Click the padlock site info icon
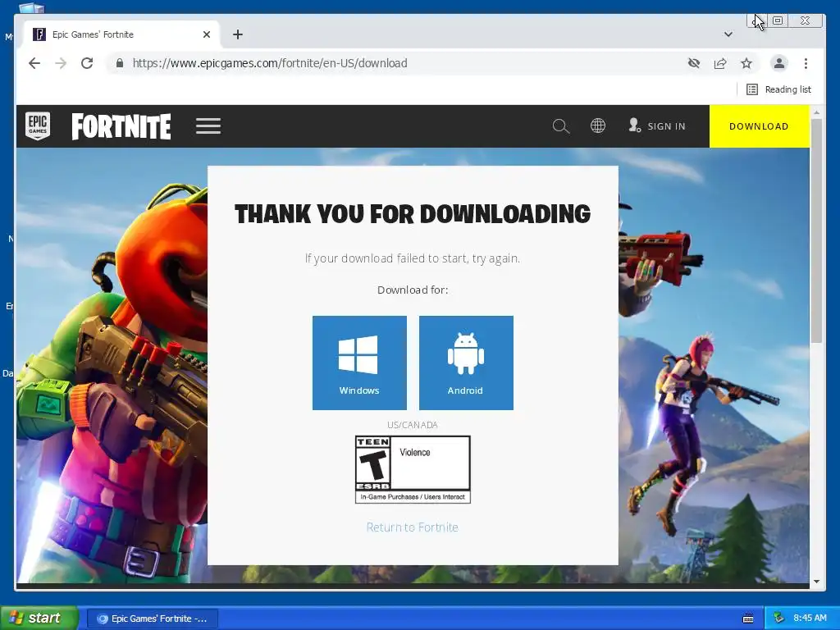The image size is (840, 630). [120, 63]
